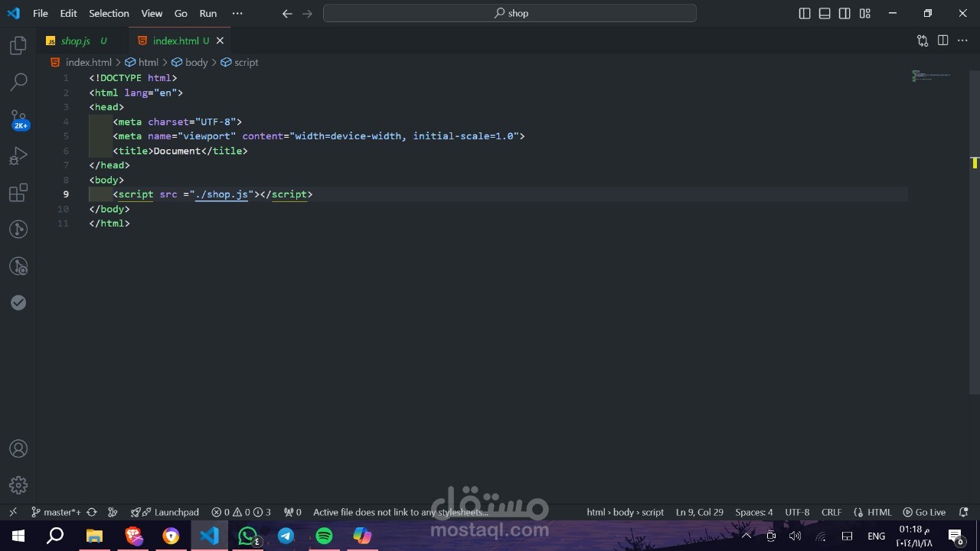This screenshot has height=551, width=980.
Task: Open the editor More Actions ellipsis
Action: [x=963, y=41]
